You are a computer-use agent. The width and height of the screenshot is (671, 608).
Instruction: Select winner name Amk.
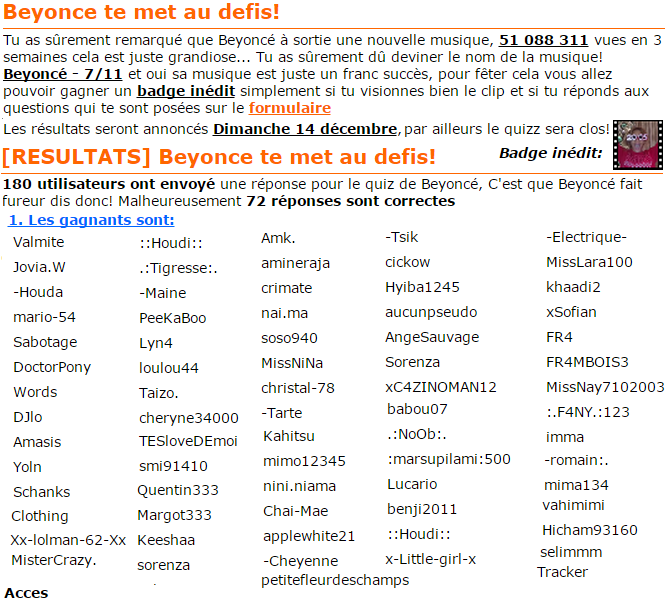click(x=278, y=238)
